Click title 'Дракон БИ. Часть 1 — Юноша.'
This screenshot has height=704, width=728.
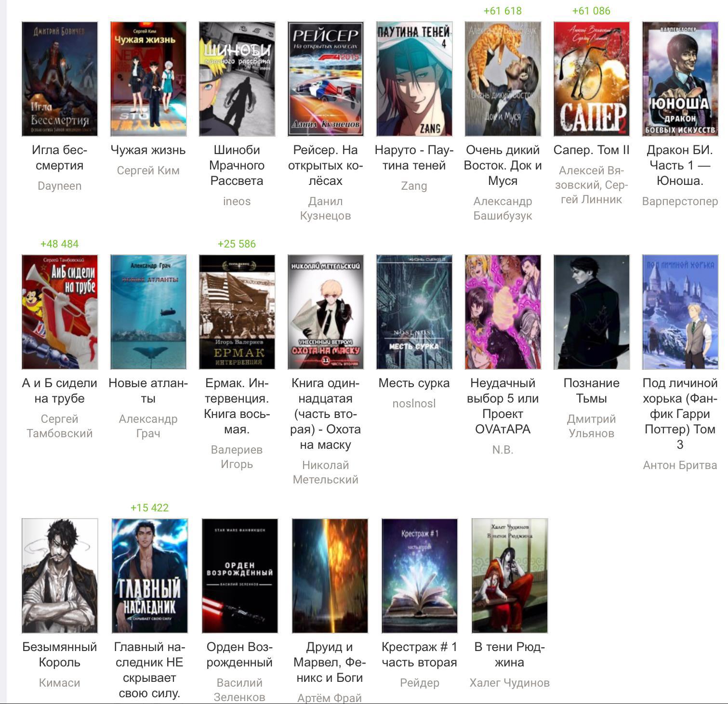coord(680,165)
